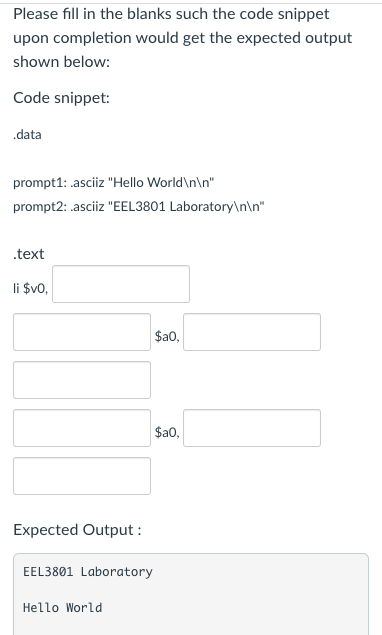
Task: Click the fill in the blanks instruction paragraph
Action: (x=183, y=38)
